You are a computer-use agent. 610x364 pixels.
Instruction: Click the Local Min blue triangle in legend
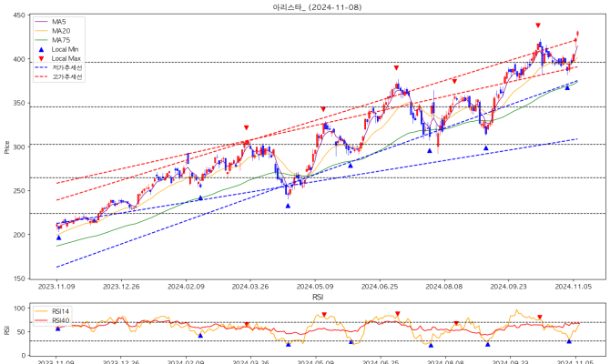click(43, 49)
